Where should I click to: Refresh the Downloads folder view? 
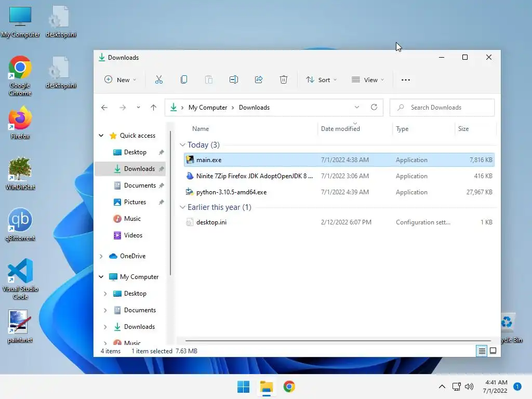pyautogui.click(x=374, y=107)
